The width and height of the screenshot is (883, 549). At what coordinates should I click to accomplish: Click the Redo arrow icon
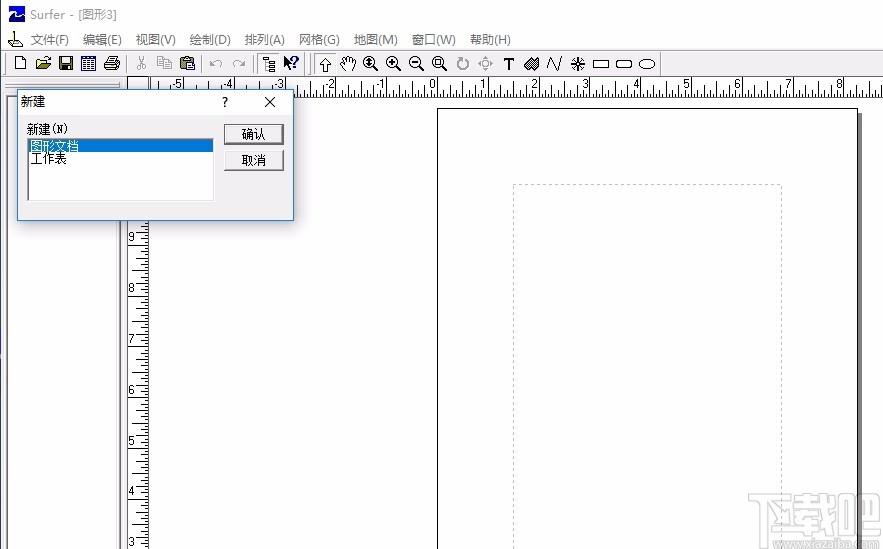pyautogui.click(x=239, y=64)
